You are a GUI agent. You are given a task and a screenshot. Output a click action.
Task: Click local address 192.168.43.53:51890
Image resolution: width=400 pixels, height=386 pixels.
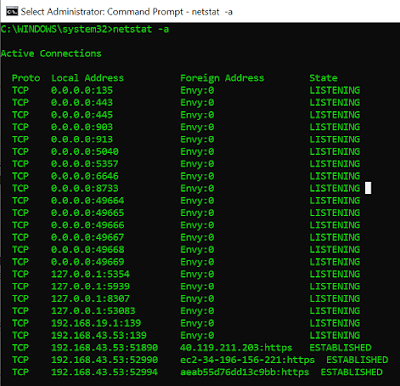tap(104, 348)
